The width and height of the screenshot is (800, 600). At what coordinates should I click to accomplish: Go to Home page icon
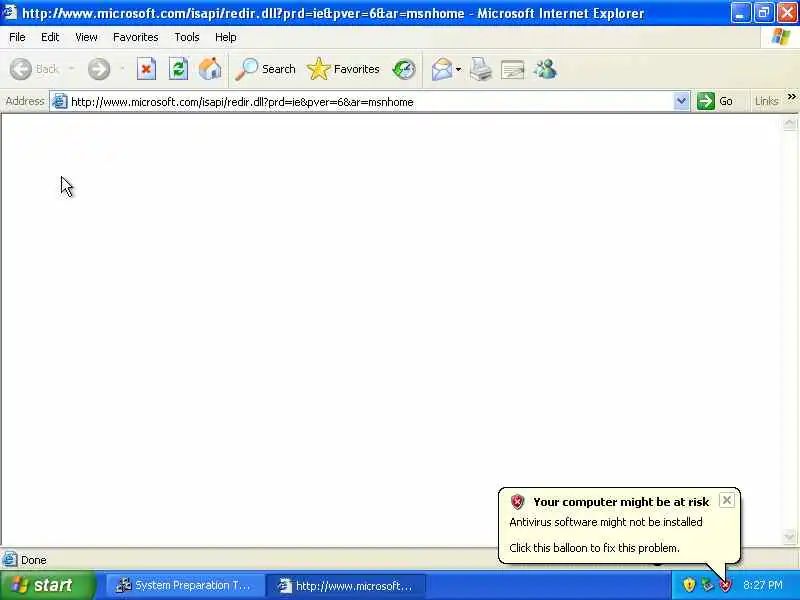tap(210, 69)
